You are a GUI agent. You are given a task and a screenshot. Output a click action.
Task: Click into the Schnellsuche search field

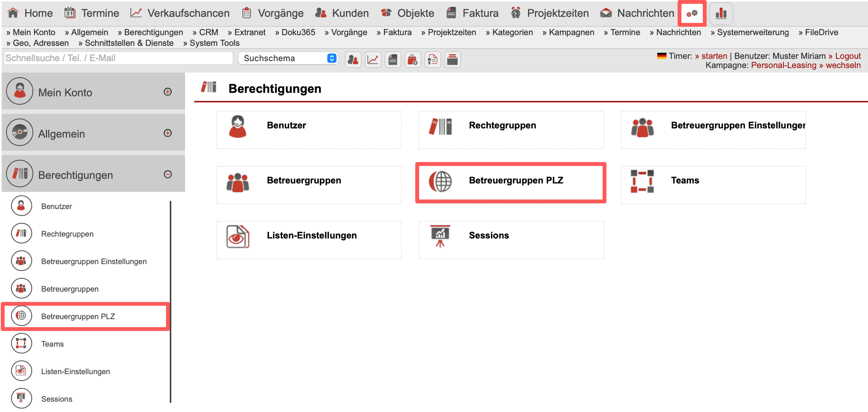point(118,58)
